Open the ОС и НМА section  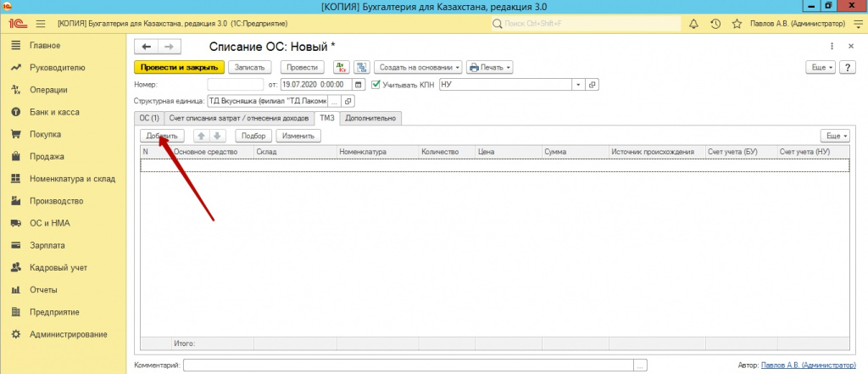point(50,223)
